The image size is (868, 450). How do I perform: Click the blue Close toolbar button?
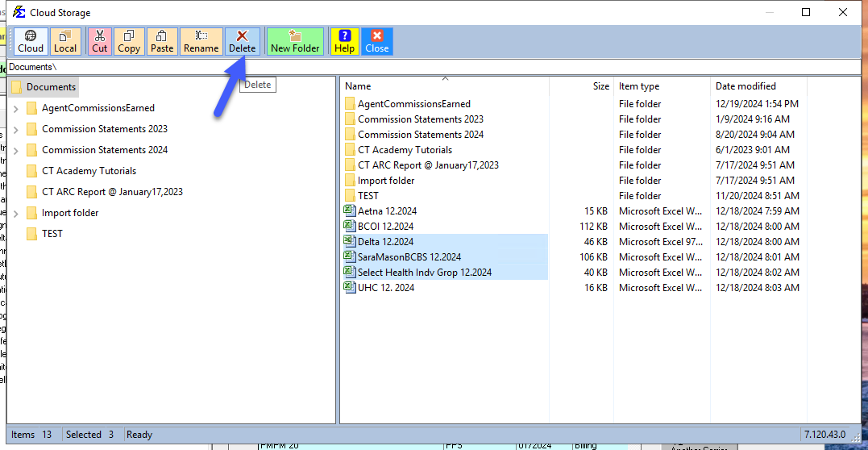377,42
